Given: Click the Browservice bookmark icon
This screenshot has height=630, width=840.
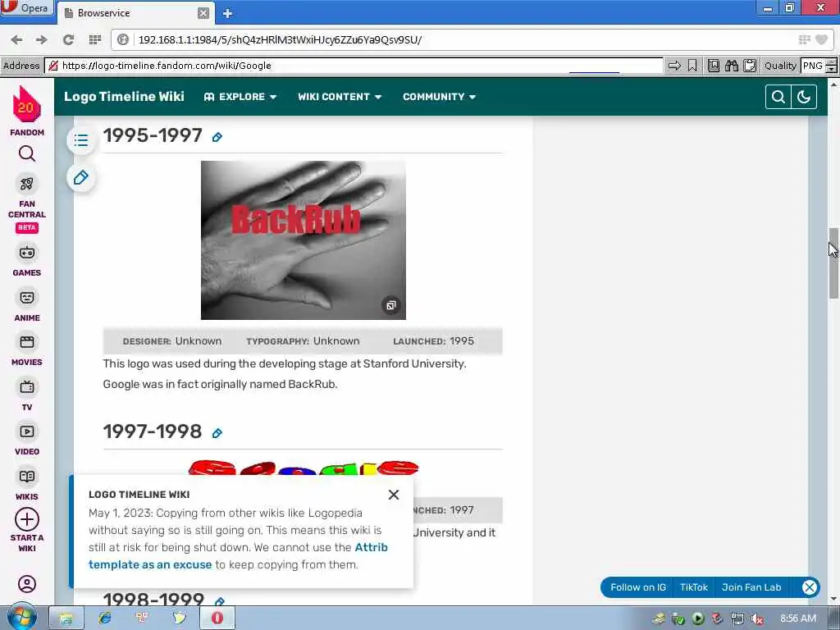Looking at the screenshot, I should click(x=692, y=66).
